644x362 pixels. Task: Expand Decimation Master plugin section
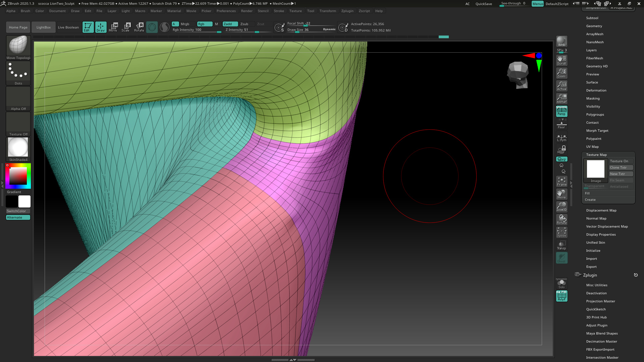pyautogui.click(x=601, y=342)
